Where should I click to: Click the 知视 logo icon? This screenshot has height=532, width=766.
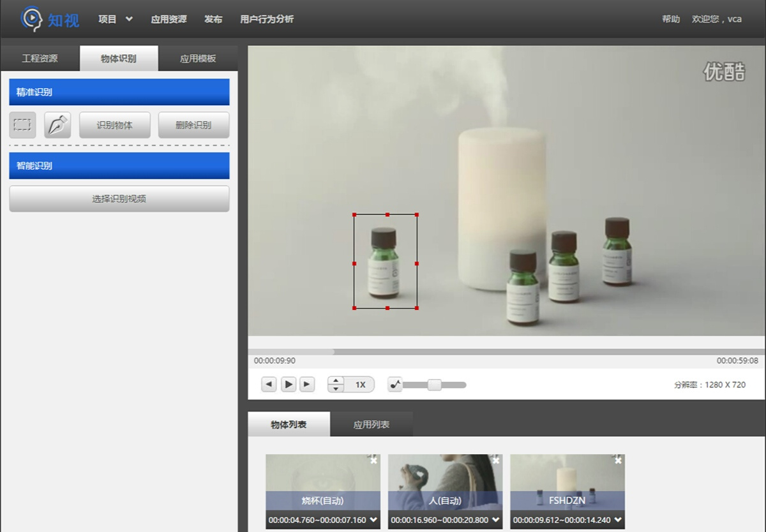(31, 18)
